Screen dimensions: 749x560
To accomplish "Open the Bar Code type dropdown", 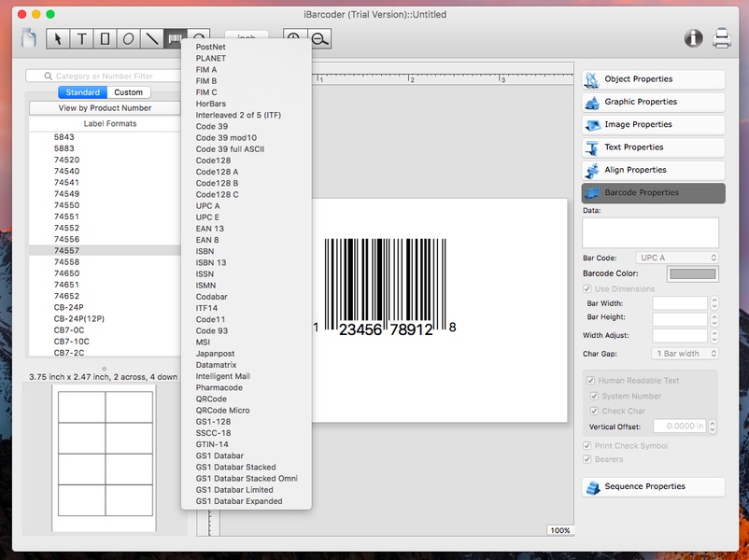I will tap(677, 258).
